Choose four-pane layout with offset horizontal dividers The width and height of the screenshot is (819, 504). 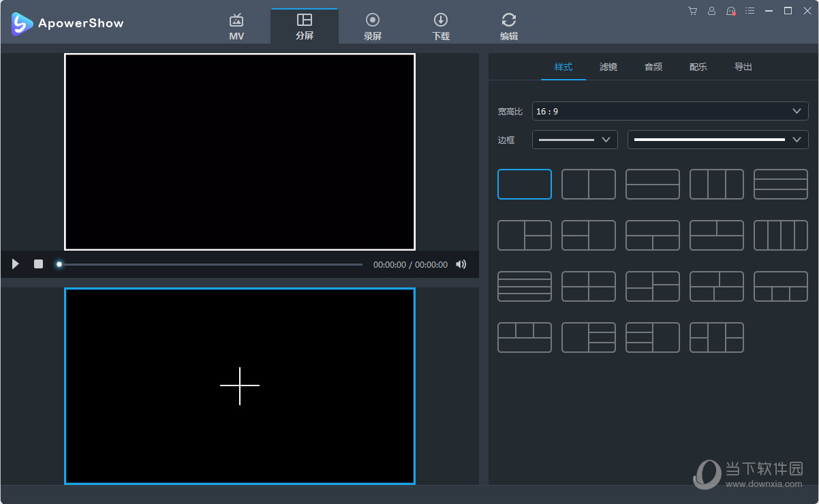[x=653, y=286]
